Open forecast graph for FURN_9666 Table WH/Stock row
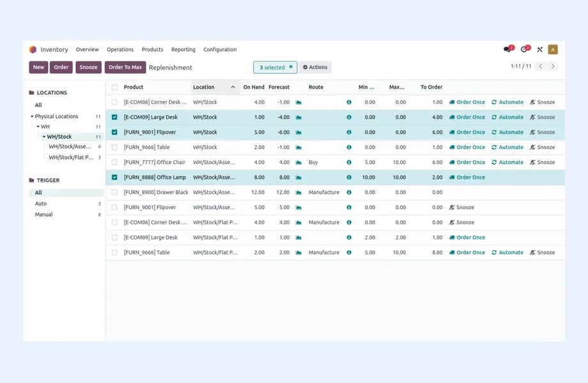 click(298, 147)
